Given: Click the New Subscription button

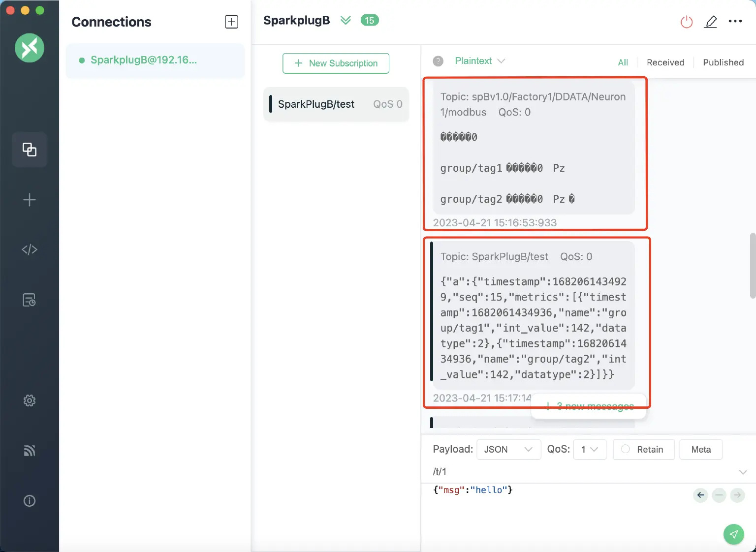Looking at the screenshot, I should coord(336,63).
